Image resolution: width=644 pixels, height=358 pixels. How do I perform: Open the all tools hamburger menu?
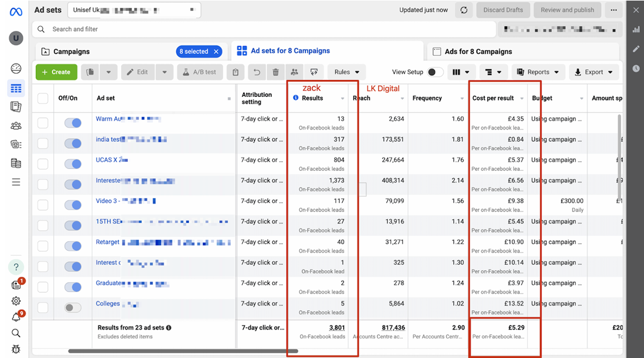16,182
